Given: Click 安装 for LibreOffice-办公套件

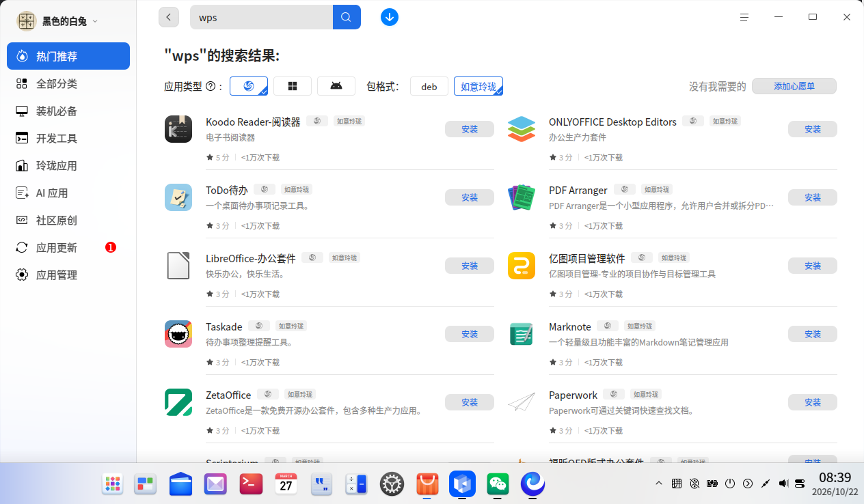Looking at the screenshot, I should point(470,266).
